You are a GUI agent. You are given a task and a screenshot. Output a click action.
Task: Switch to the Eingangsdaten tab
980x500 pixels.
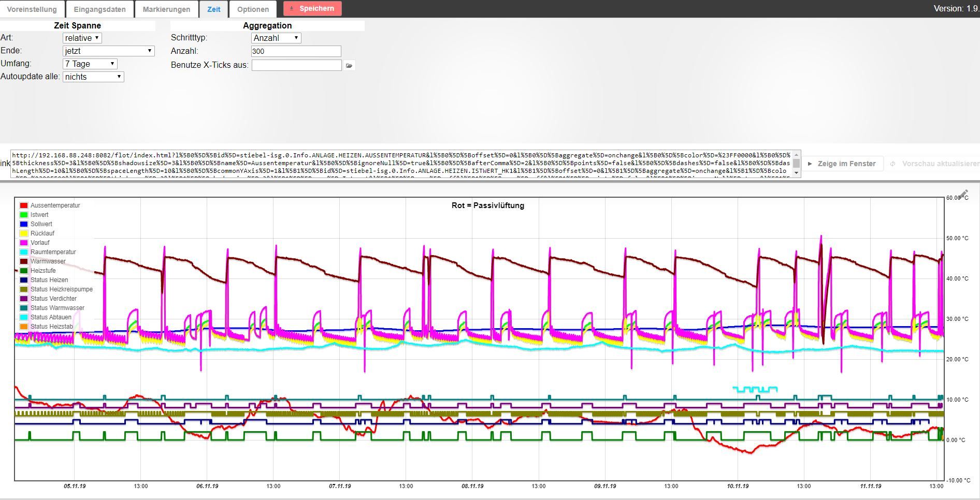[99, 9]
